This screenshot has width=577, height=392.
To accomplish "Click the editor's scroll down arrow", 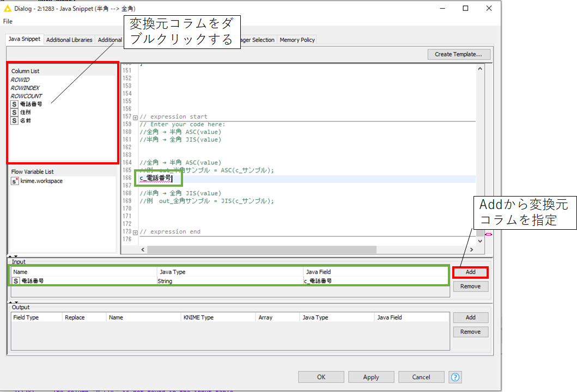I will pyautogui.click(x=480, y=241).
